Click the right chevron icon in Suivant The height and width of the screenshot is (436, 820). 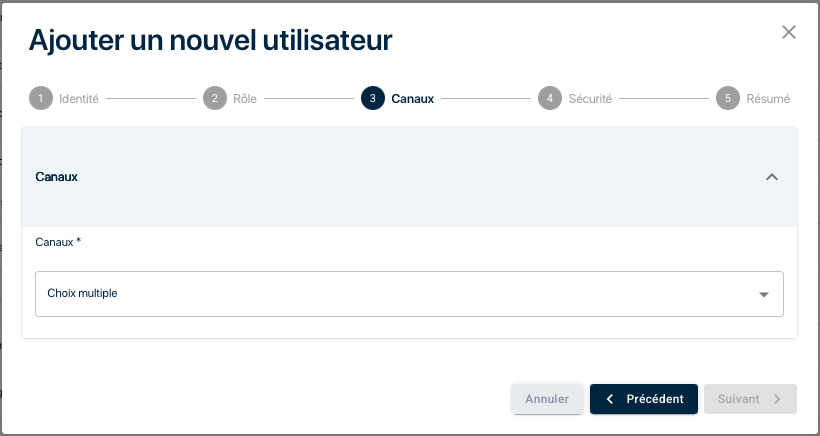[777, 399]
